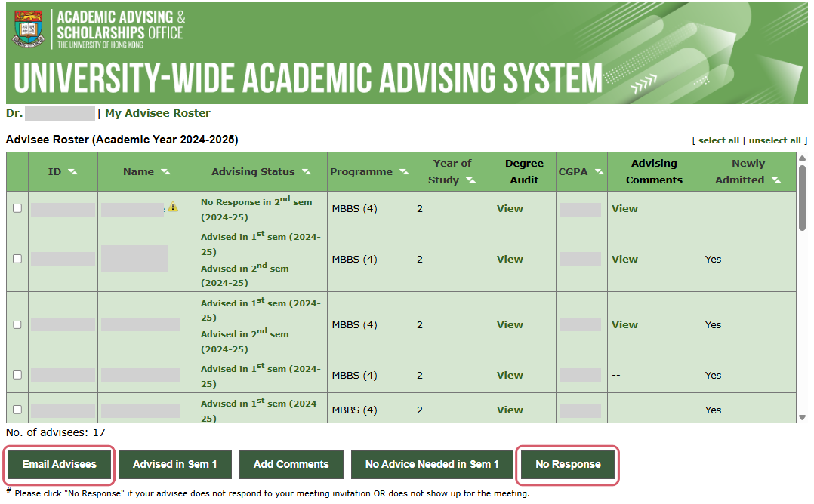Tick the checkbox for the first advisee row

tap(17, 208)
